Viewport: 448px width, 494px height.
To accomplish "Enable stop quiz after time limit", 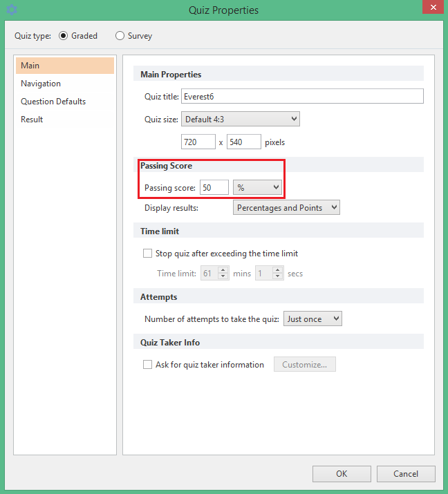I will point(147,254).
